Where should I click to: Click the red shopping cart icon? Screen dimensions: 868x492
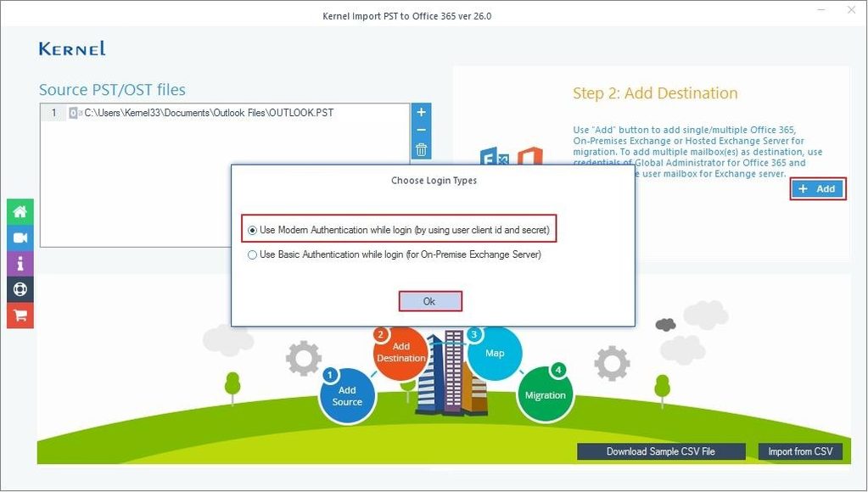(x=20, y=316)
